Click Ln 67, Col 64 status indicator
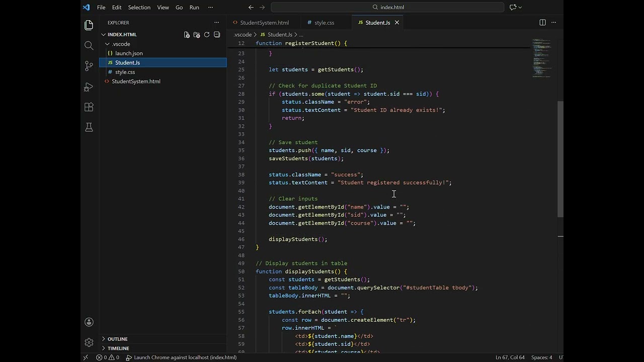 (x=510, y=357)
